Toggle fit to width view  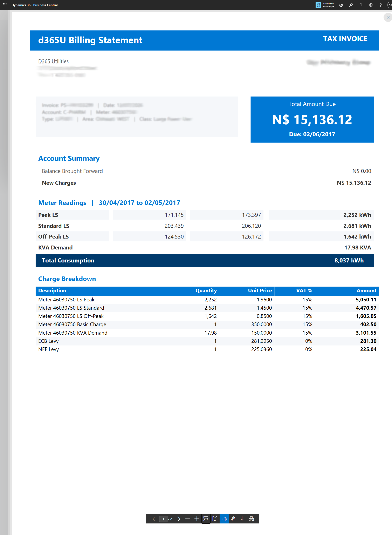click(x=206, y=519)
